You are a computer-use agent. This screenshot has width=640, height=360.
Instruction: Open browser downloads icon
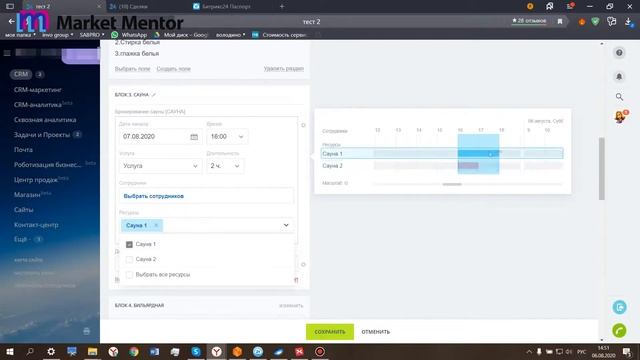(x=629, y=22)
